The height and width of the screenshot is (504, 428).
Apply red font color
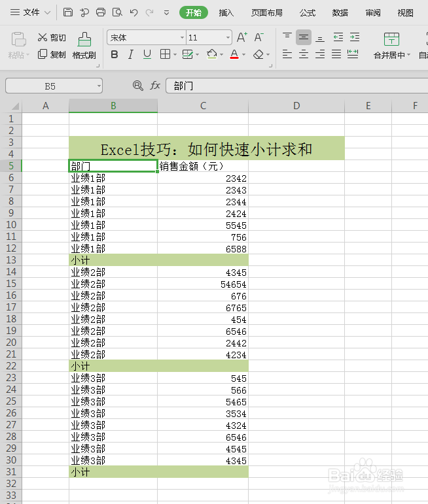click(x=234, y=54)
